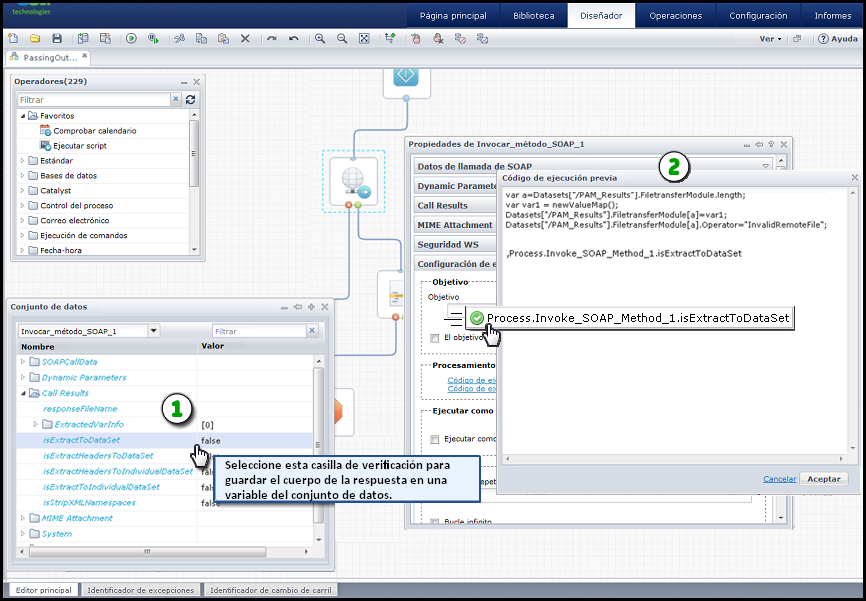Click the Zoom in magnifier icon

320,38
